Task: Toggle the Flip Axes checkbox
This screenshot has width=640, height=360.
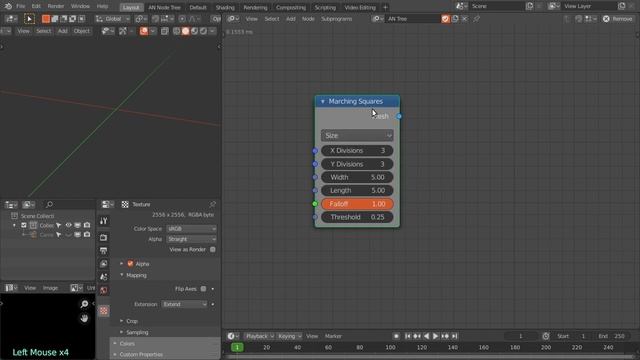Action: 203,289
